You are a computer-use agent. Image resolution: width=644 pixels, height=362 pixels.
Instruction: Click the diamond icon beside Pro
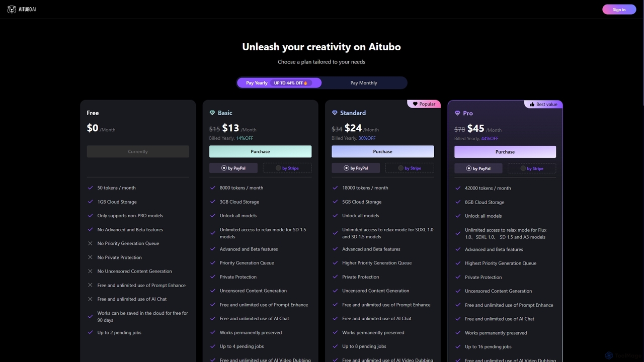point(457,113)
